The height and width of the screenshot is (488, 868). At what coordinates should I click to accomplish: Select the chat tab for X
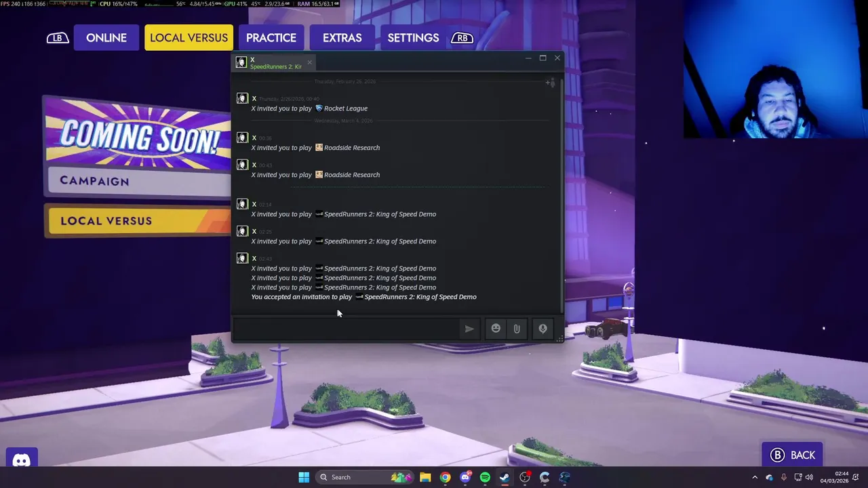pos(273,63)
